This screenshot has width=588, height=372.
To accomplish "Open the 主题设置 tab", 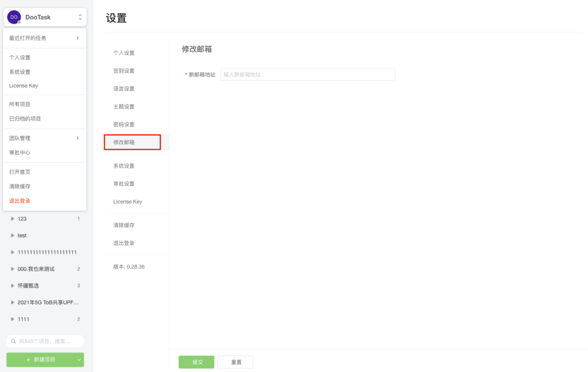I will click(x=123, y=106).
